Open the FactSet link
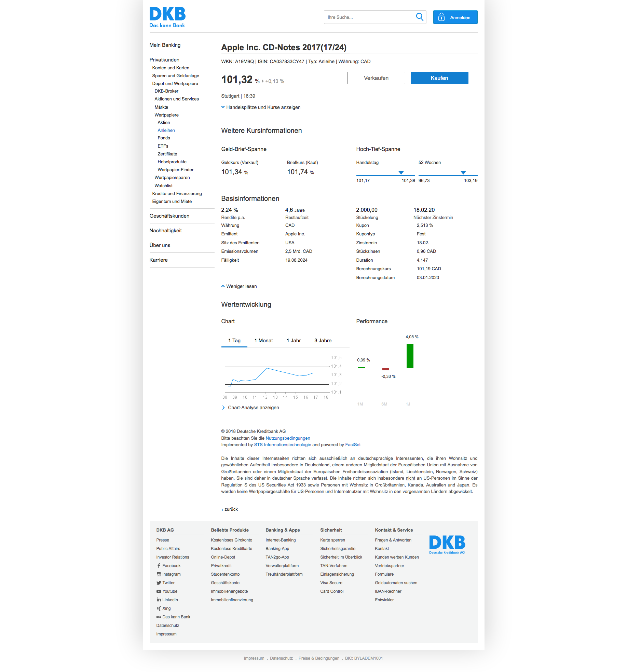 (x=353, y=445)
